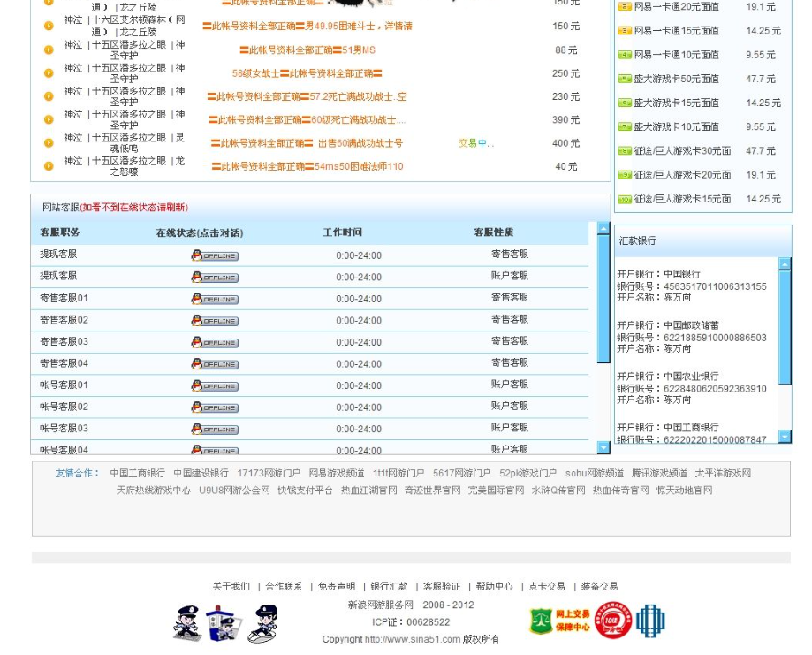Open listing 54ms50困难法师110

[307, 166]
